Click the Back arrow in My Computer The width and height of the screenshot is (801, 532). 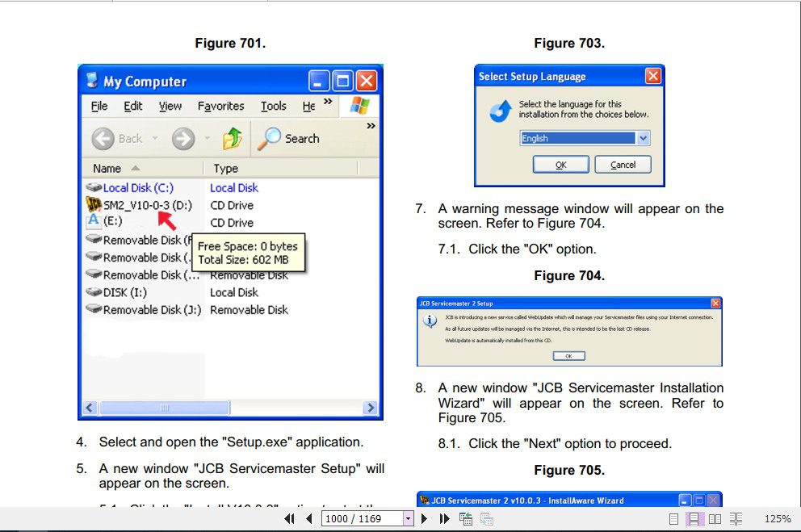coord(103,138)
